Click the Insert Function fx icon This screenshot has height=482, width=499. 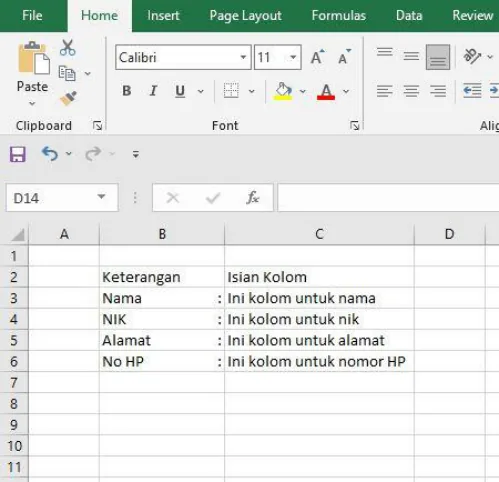coord(253,198)
